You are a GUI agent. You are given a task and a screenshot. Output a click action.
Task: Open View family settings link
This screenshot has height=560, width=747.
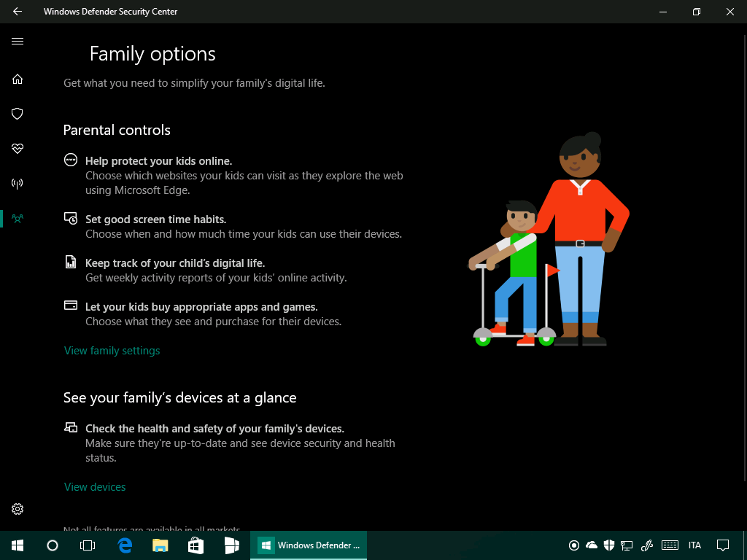point(112,351)
